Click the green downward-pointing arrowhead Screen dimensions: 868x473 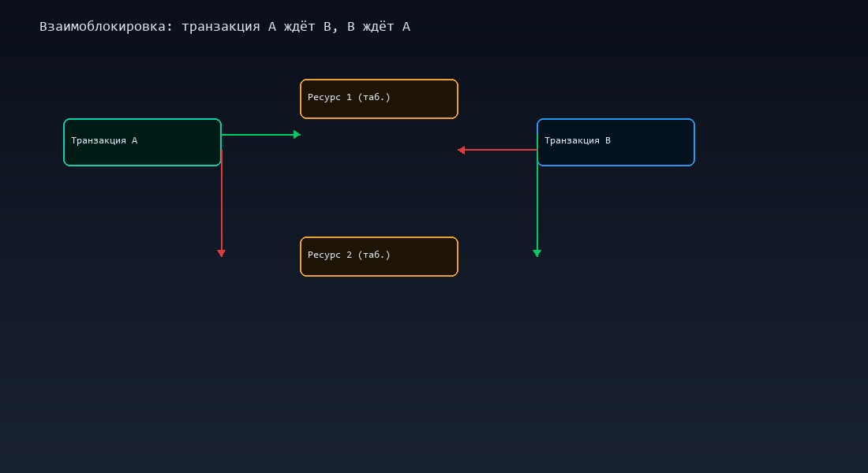pyautogui.click(x=537, y=253)
